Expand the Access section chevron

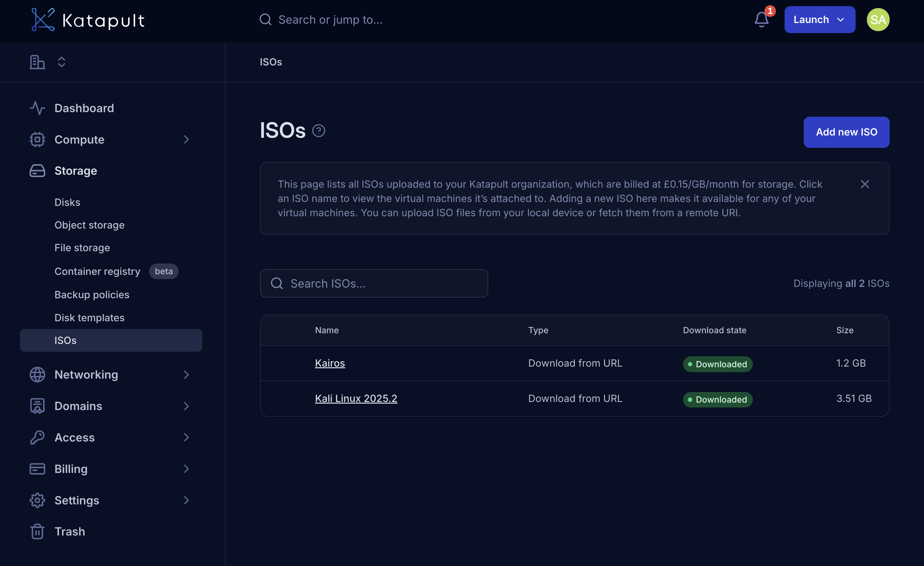pyautogui.click(x=186, y=437)
